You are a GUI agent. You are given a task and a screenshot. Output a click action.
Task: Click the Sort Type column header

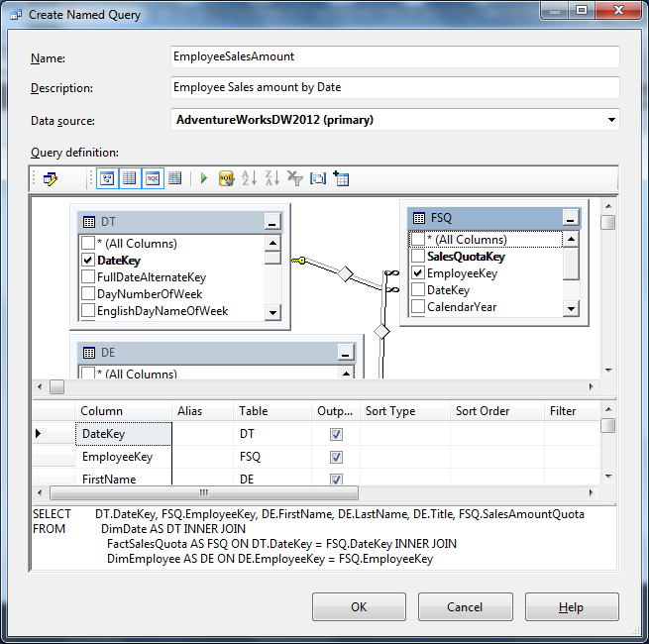[x=405, y=411]
